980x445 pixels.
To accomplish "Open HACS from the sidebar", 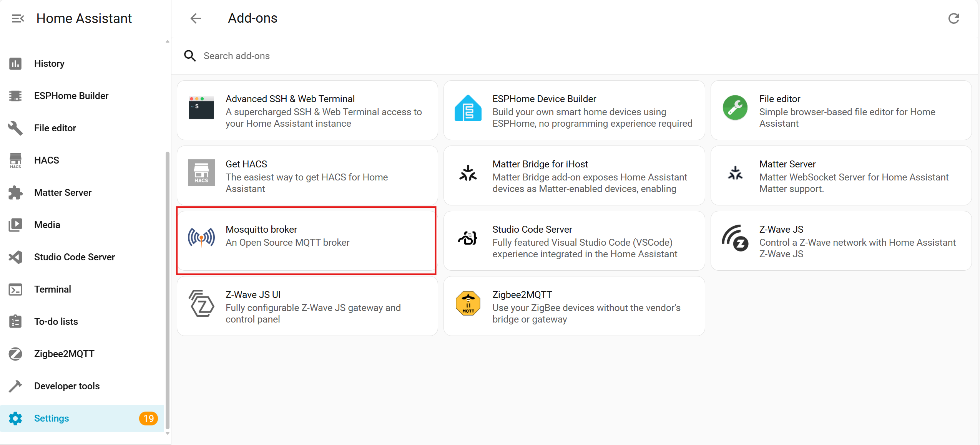I will 47,160.
